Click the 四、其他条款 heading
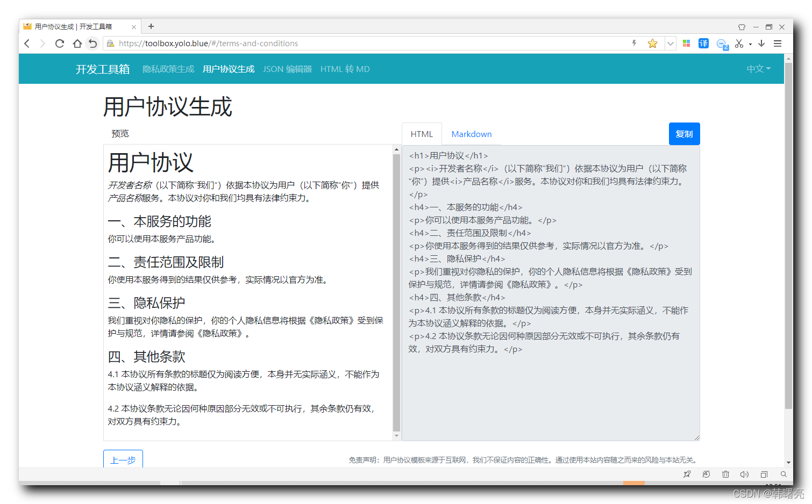This screenshot has width=812, height=504. pos(146,357)
